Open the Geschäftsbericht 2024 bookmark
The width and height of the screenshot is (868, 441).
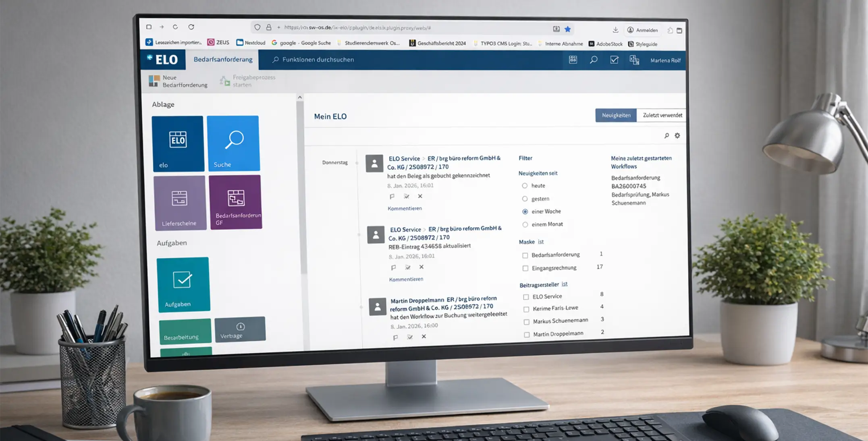pos(438,43)
